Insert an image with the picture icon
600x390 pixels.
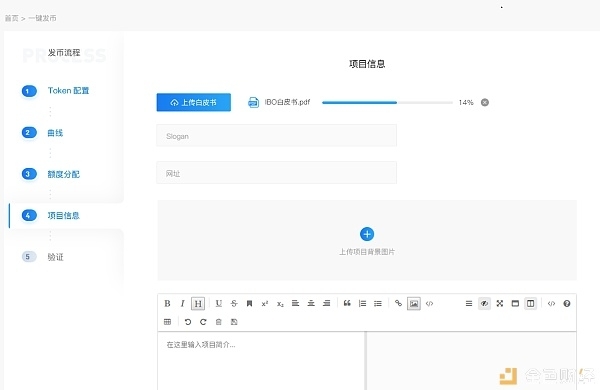pos(414,304)
